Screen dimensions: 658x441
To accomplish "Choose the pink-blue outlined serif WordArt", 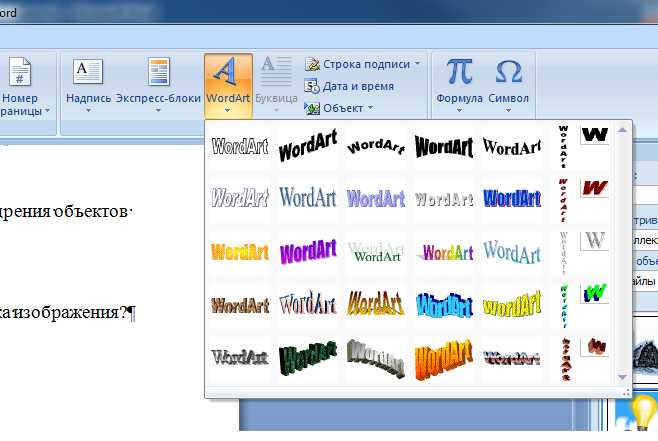I will tap(308, 305).
